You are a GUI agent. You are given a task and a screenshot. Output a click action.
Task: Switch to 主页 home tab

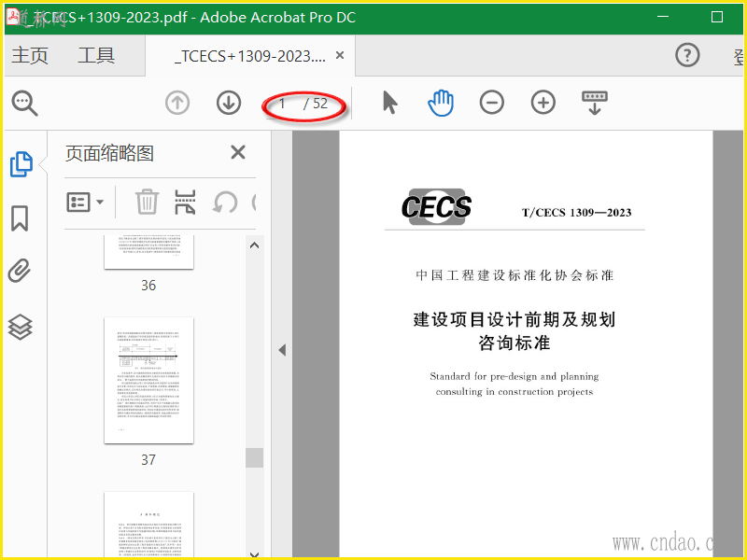click(30, 55)
